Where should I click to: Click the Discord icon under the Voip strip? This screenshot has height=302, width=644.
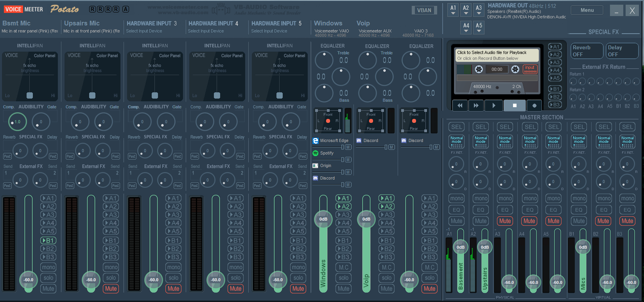pos(359,140)
